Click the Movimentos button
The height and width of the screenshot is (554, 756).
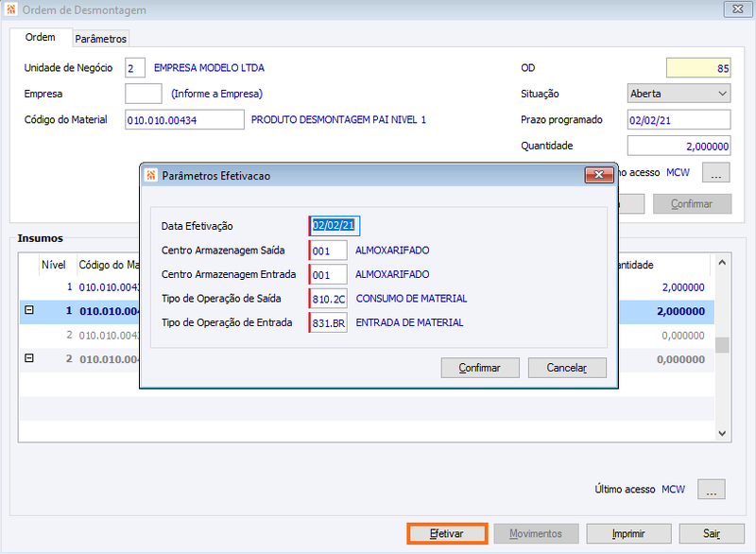click(536, 534)
